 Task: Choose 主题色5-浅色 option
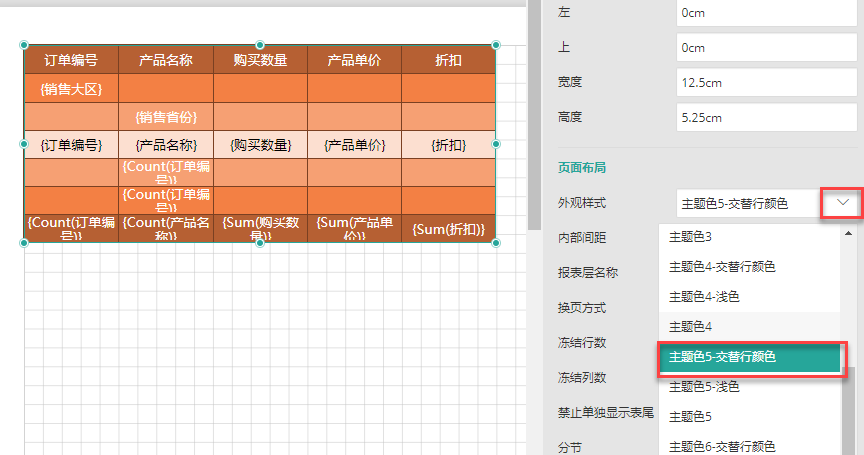pyautogui.click(x=749, y=387)
